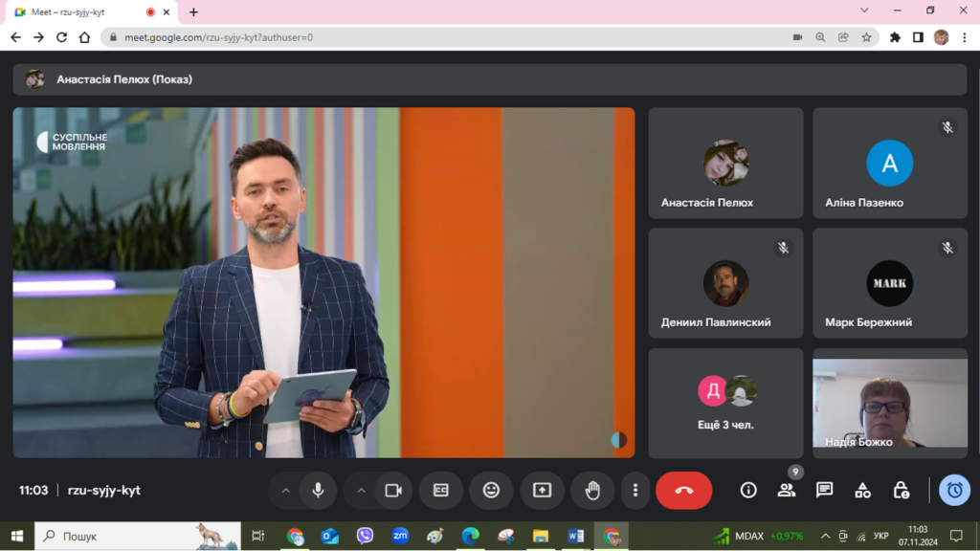
Task: Open Outlook from the taskbar
Action: coord(330,536)
